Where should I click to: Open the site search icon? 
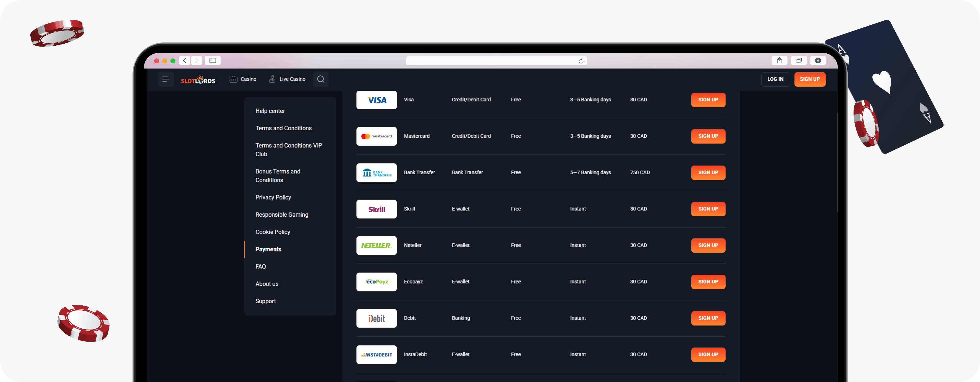pyautogui.click(x=321, y=79)
